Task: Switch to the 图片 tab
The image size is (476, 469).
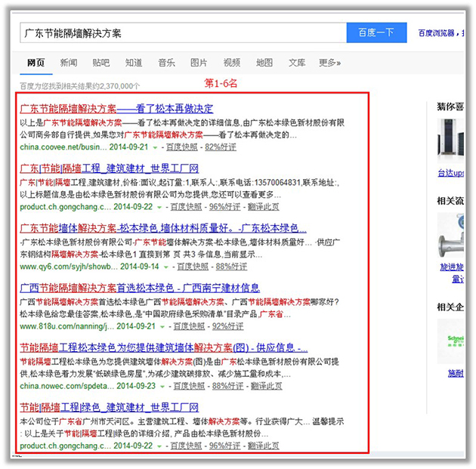Action: tap(199, 63)
